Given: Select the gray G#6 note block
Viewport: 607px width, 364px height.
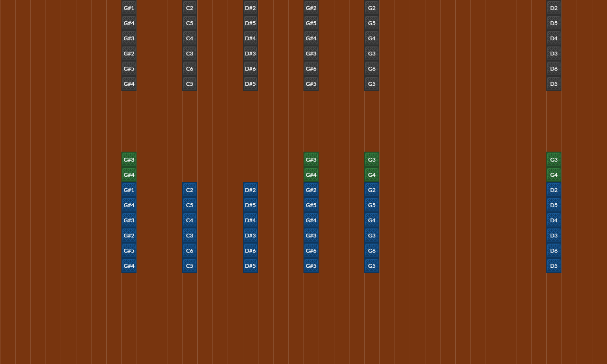Looking at the screenshot, I should pyautogui.click(x=311, y=68).
